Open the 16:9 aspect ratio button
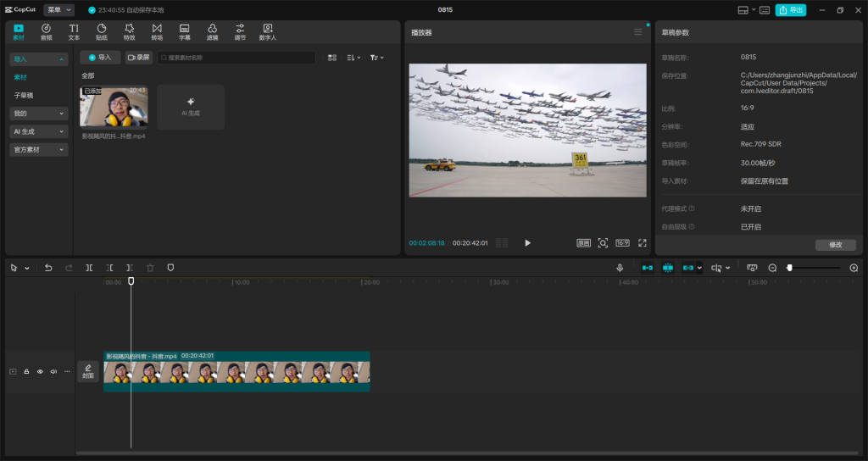868x461 pixels. coord(622,243)
